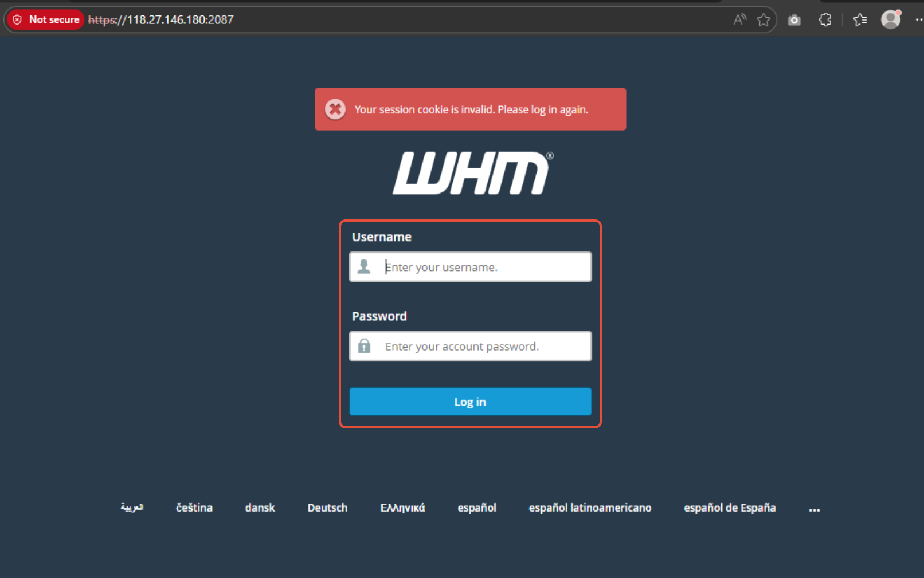Switch language to dansk
Image resolution: width=924 pixels, height=578 pixels.
click(x=260, y=508)
